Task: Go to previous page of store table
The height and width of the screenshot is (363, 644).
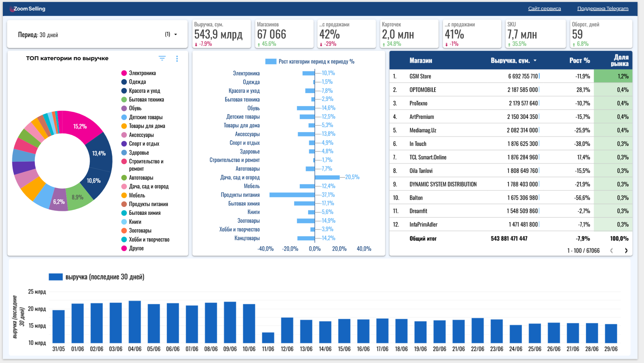Action: (612, 251)
